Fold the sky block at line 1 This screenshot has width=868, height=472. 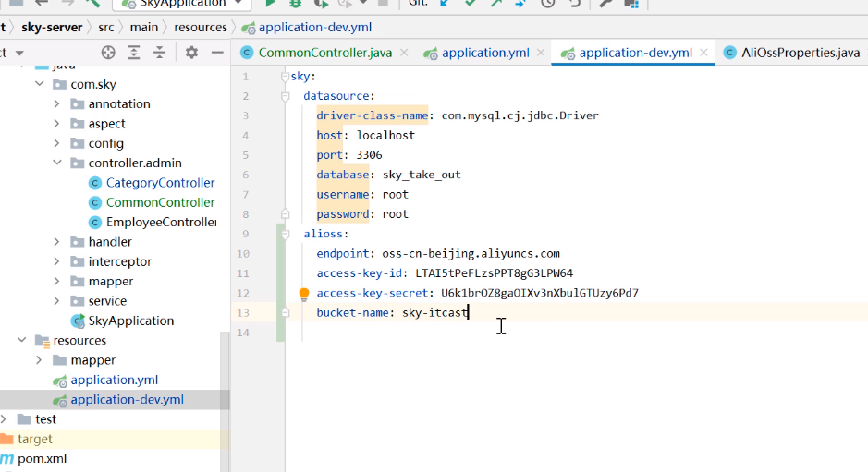[285, 77]
